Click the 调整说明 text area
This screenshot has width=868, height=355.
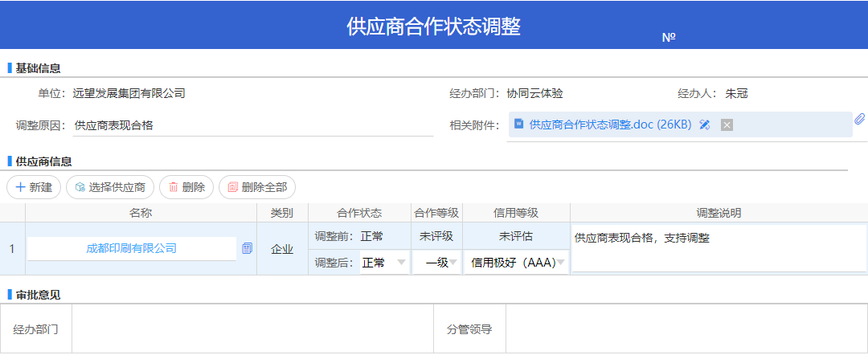tap(719, 249)
